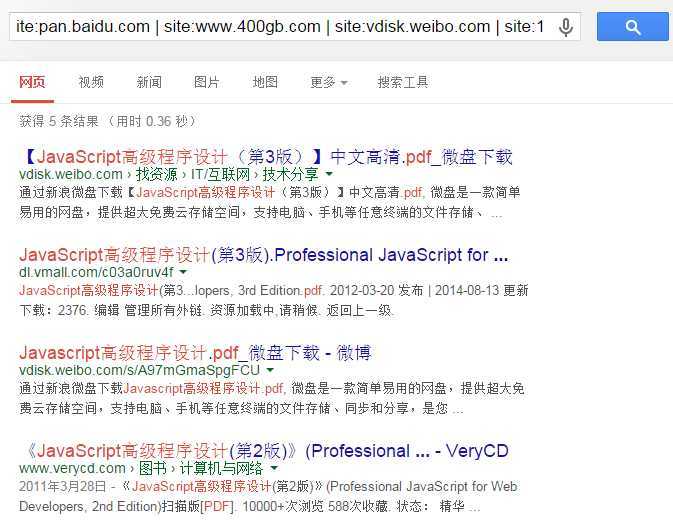Image resolution: width=673 pixels, height=530 pixels.
Task: Click 图书 breadcrumb under VeryCD result
Action: coord(152,468)
